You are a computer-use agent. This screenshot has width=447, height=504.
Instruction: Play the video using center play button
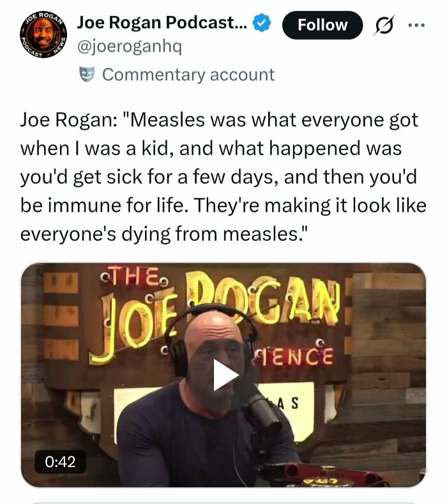click(223, 375)
